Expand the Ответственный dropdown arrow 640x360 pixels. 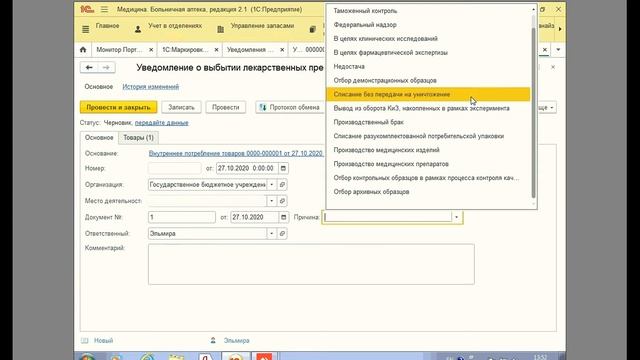[271, 233]
